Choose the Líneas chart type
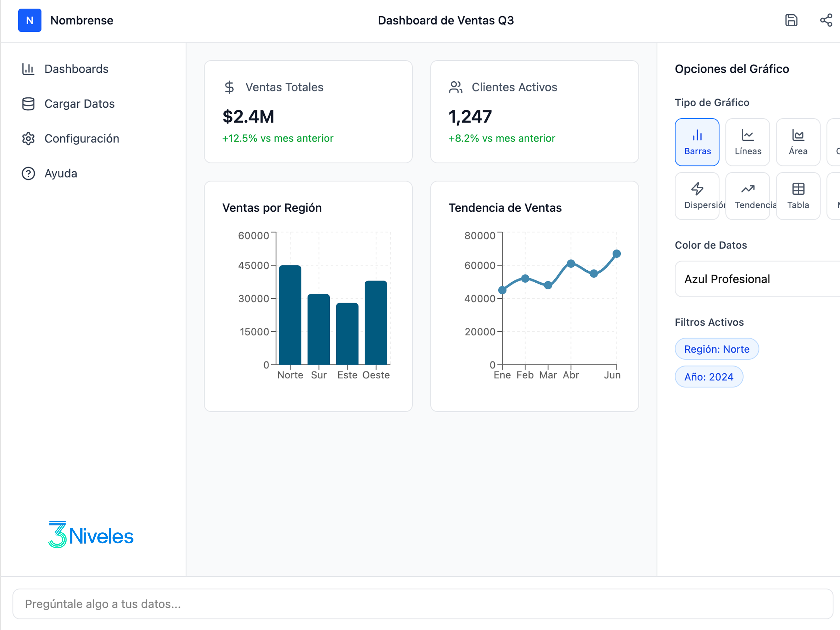 (x=747, y=142)
